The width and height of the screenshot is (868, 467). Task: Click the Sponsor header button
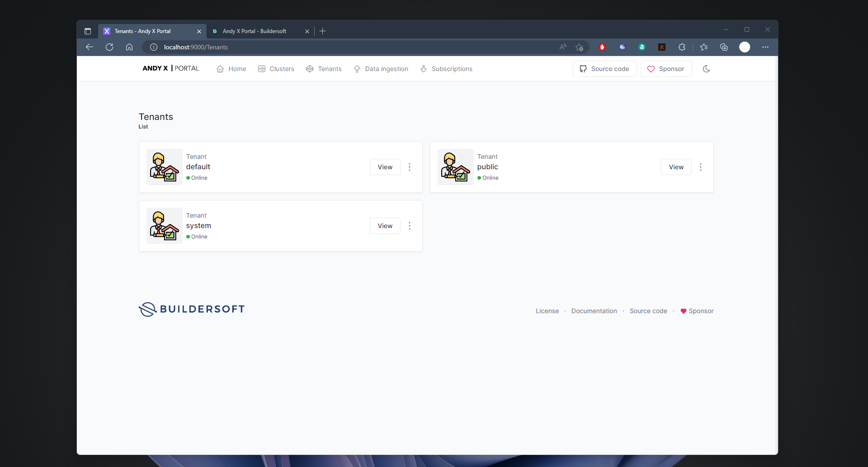[666, 69]
